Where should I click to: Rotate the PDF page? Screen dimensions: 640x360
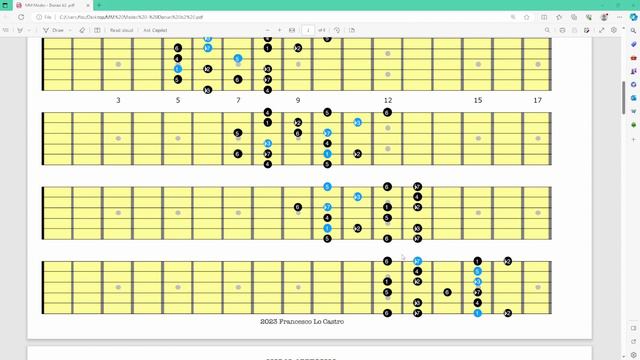(337, 30)
